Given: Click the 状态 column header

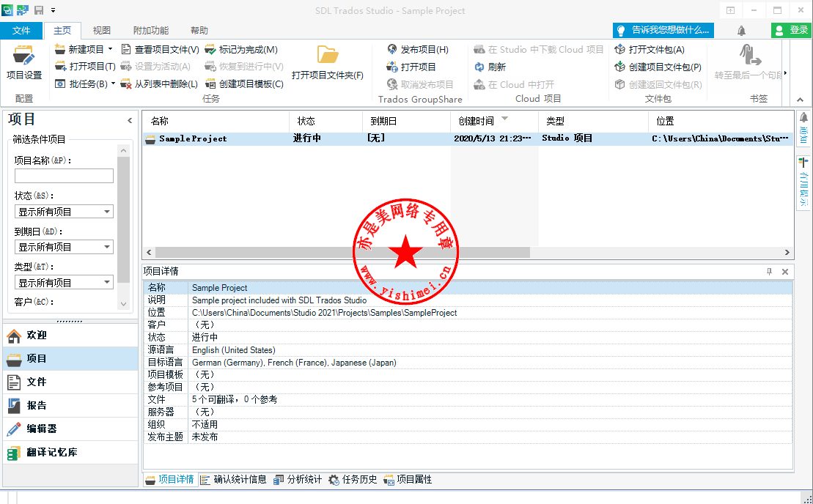Looking at the screenshot, I should tap(325, 121).
